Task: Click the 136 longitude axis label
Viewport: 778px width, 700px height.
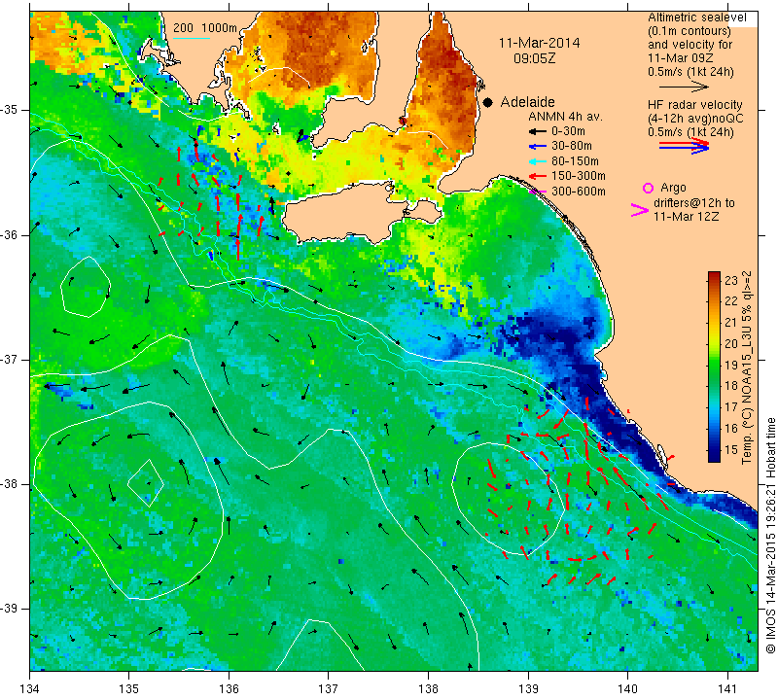Action: click(229, 689)
